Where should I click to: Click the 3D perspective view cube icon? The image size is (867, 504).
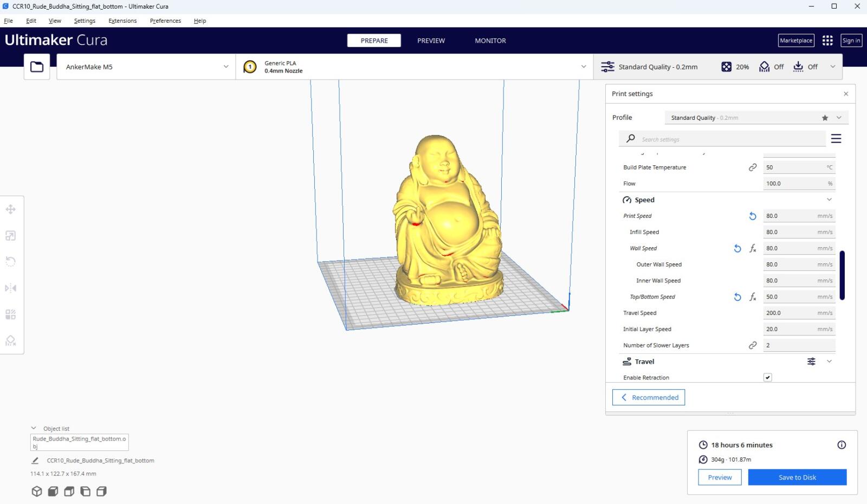(x=36, y=492)
